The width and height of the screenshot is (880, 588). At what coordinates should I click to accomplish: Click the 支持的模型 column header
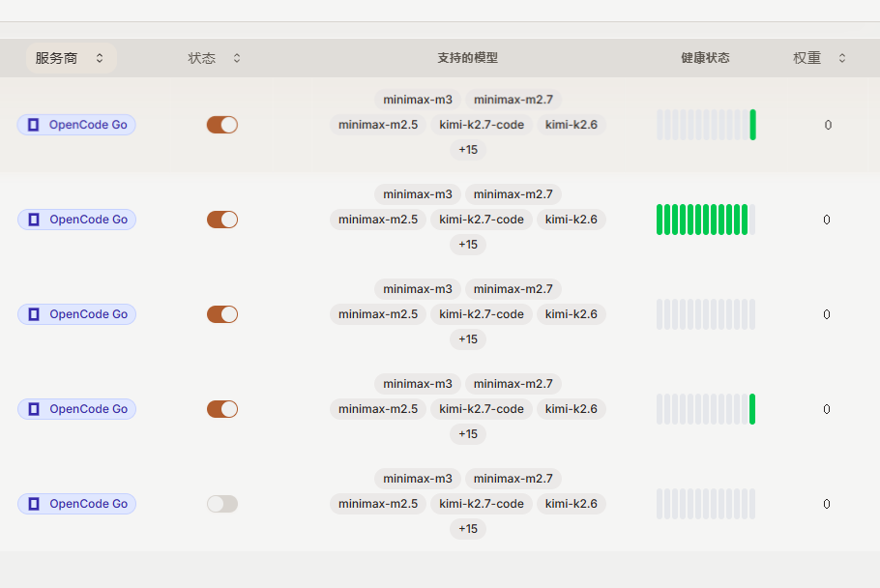[x=467, y=58]
